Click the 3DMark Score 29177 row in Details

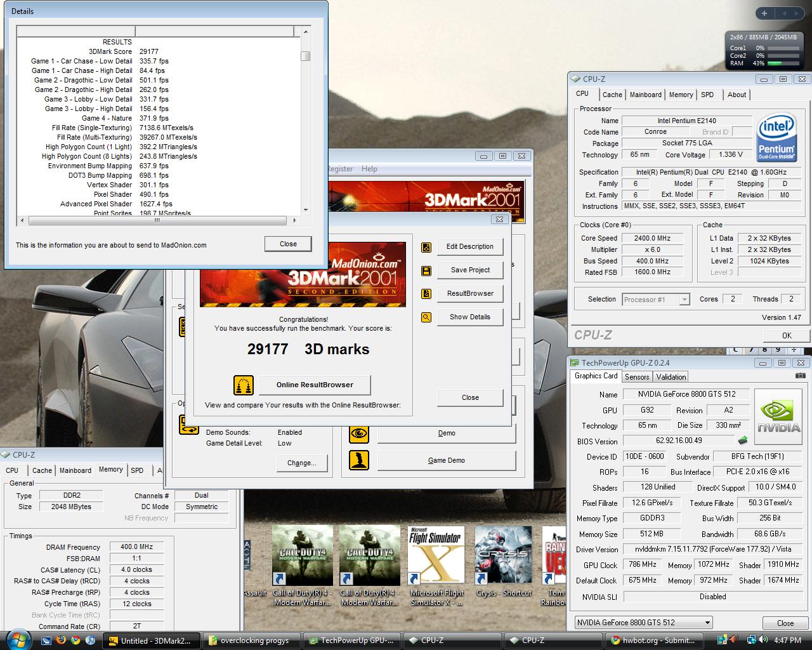159,51
